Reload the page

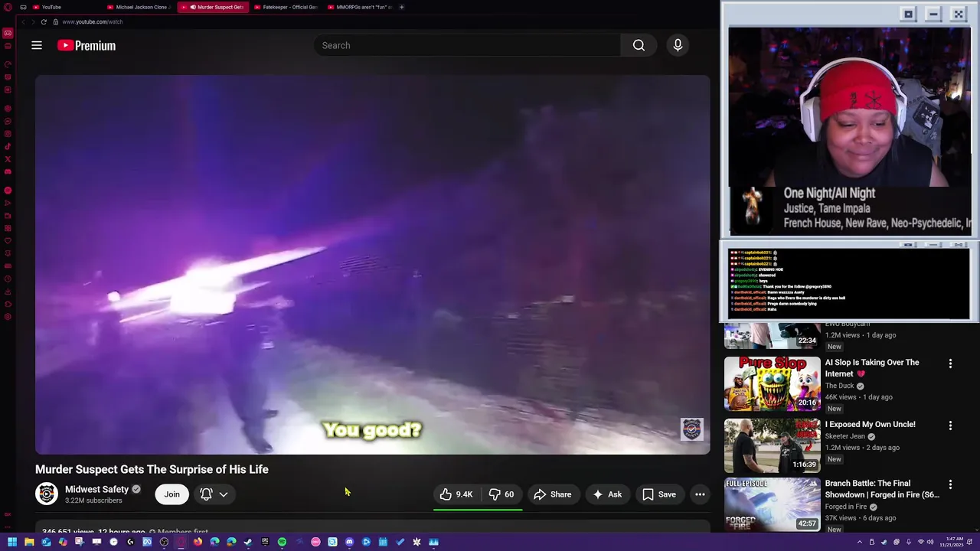(44, 21)
